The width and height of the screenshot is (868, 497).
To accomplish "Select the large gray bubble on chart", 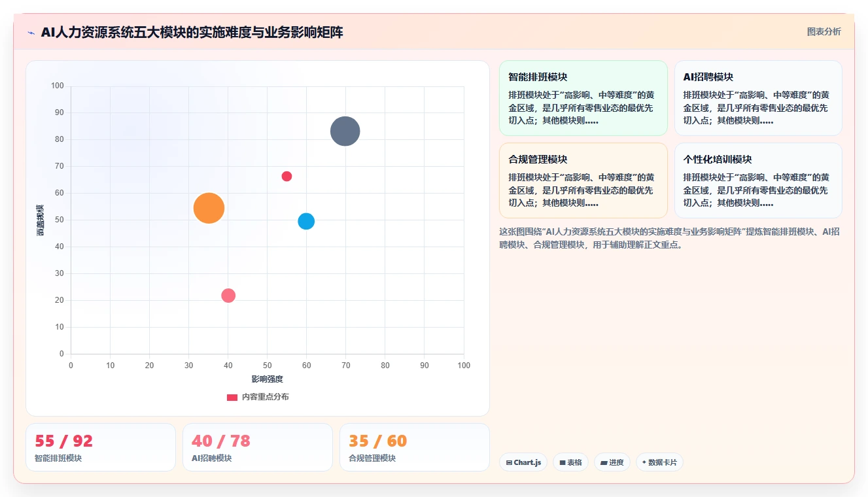I will pos(345,131).
